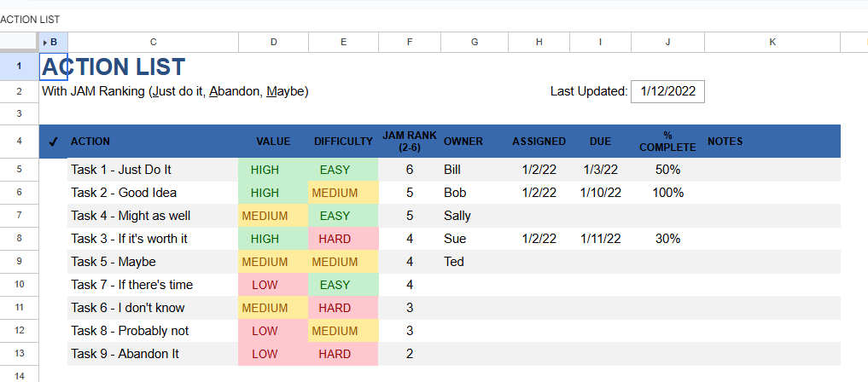Image resolution: width=868 pixels, height=382 pixels.
Task: Select column G header
Action: click(475, 42)
